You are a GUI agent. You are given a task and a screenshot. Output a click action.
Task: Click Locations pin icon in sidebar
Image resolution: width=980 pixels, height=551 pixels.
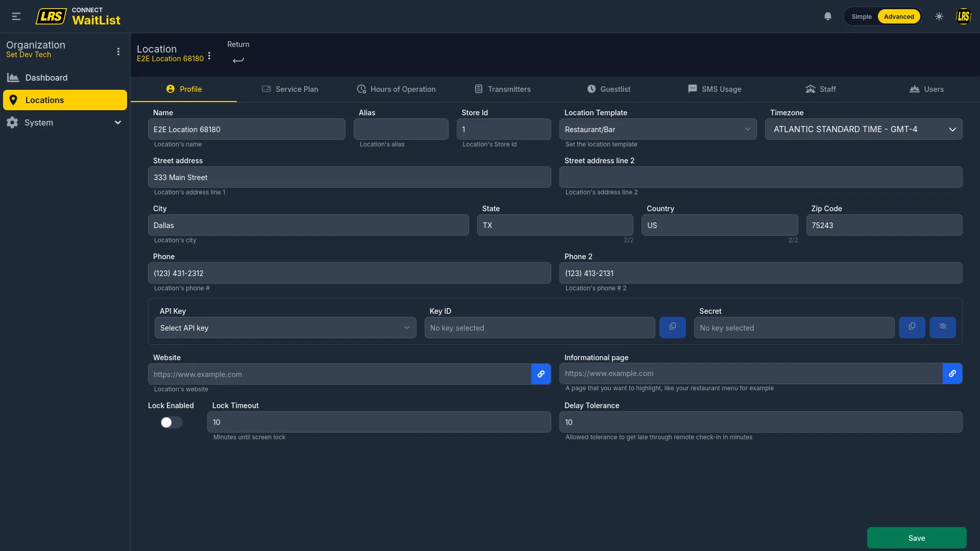click(x=13, y=100)
